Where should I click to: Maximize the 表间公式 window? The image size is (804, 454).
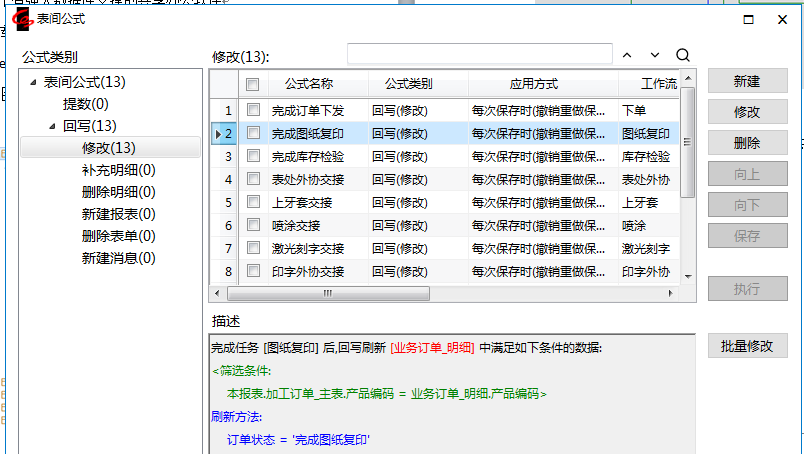click(747, 17)
